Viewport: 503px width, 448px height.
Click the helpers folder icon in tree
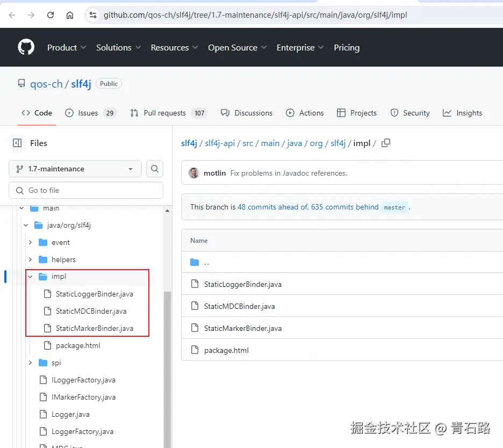point(43,259)
